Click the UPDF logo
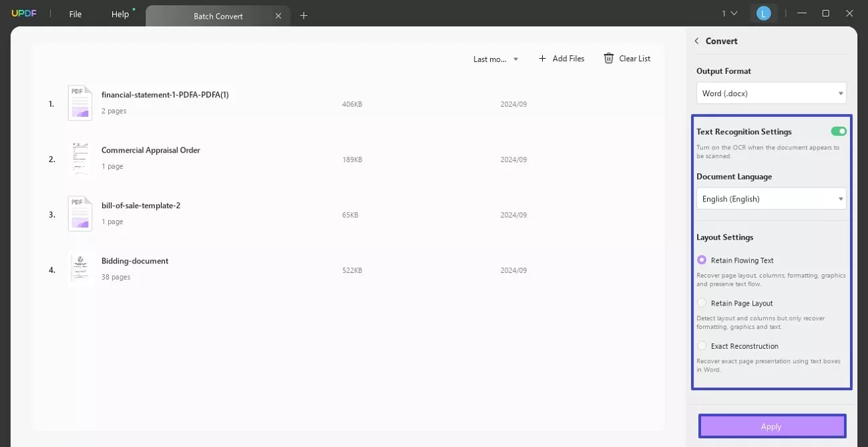This screenshot has height=447, width=868. (23, 13)
